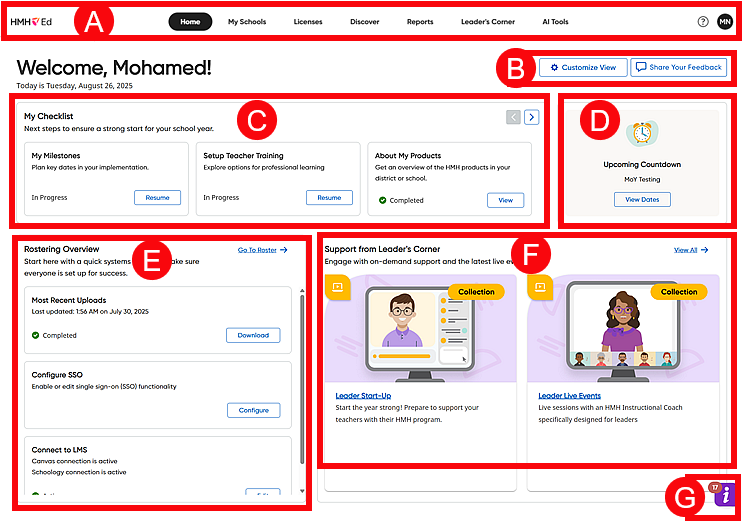
Task: Select the Home tab
Action: [x=190, y=22]
